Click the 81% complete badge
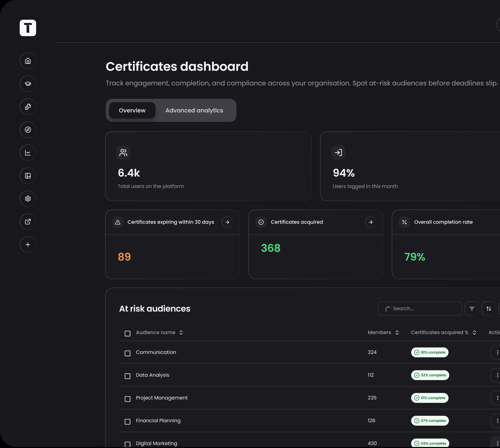Viewport: 500px width, 448px height. pyautogui.click(x=430, y=353)
